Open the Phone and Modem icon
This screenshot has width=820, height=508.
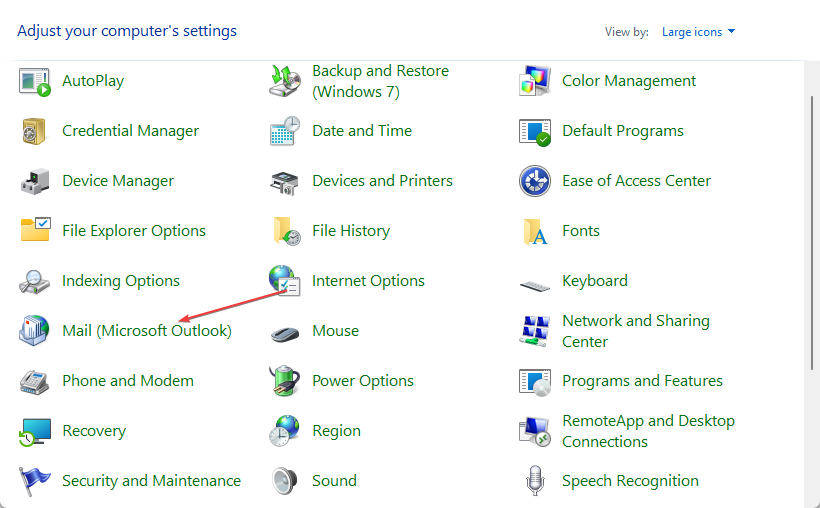[x=35, y=381]
